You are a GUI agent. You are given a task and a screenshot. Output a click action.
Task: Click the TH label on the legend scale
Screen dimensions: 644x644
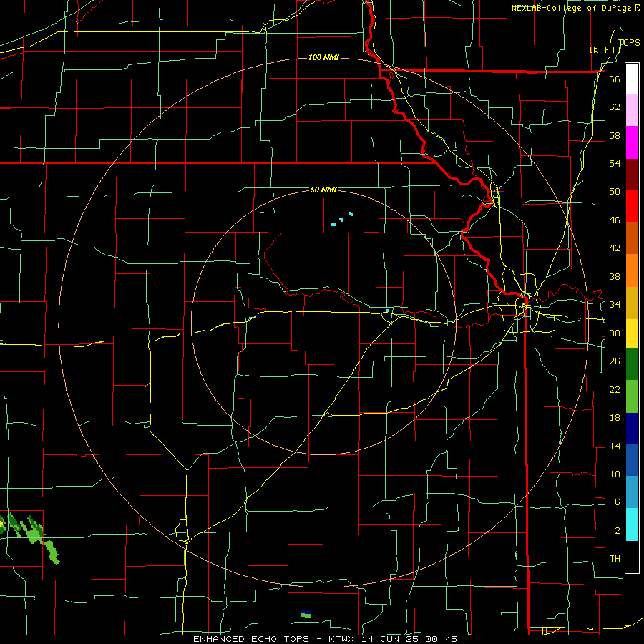click(x=615, y=559)
